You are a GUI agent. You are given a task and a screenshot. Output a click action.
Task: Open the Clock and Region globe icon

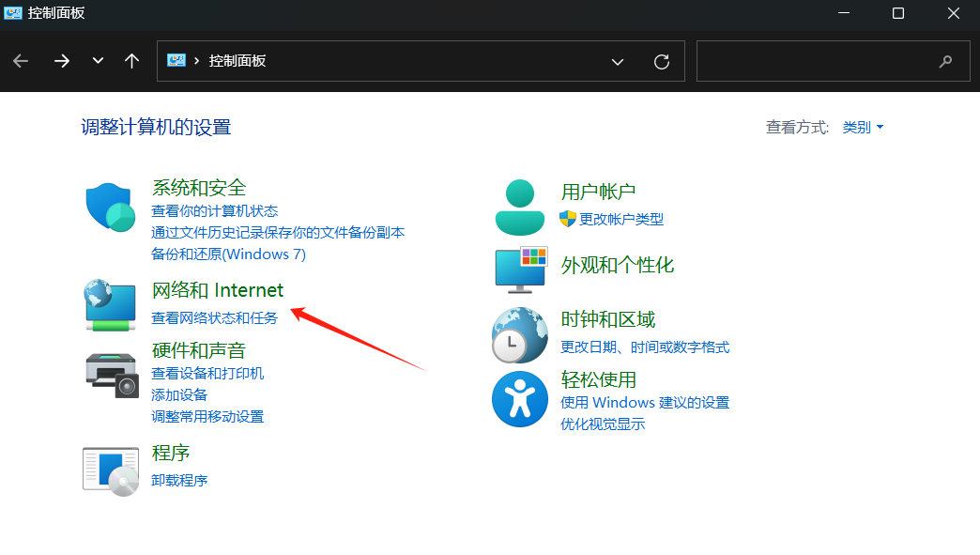519,335
